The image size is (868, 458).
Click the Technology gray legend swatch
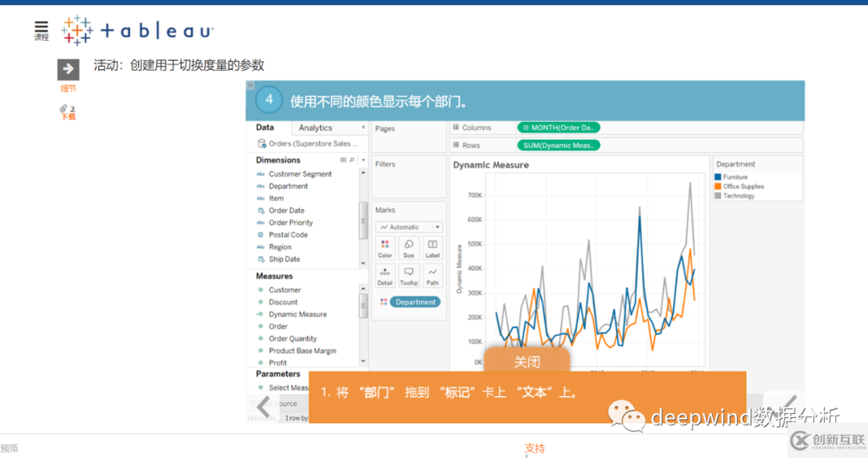click(718, 196)
